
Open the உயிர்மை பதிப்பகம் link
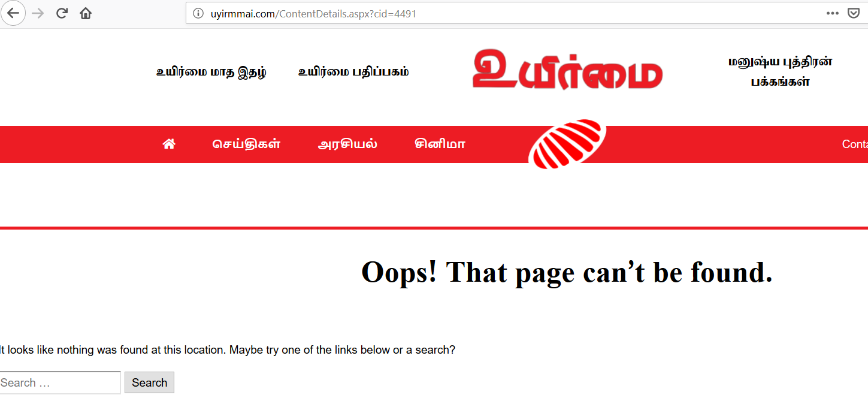click(353, 72)
